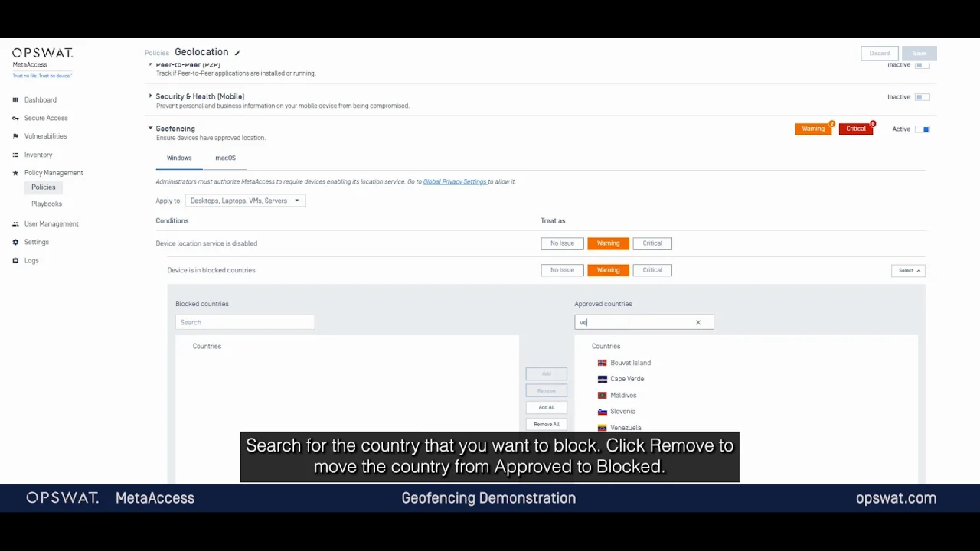This screenshot has height=551, width=980.
Task: Select Venezuela in approved countries
Action: [626, 428]
